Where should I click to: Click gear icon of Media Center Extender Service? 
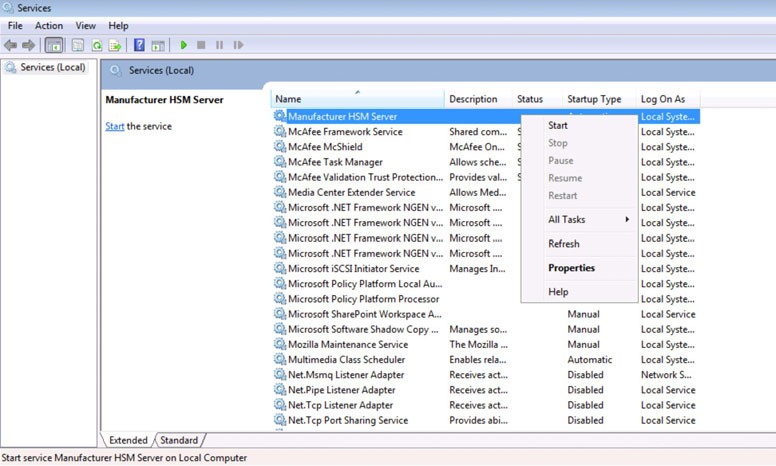[x=280, y=192]
